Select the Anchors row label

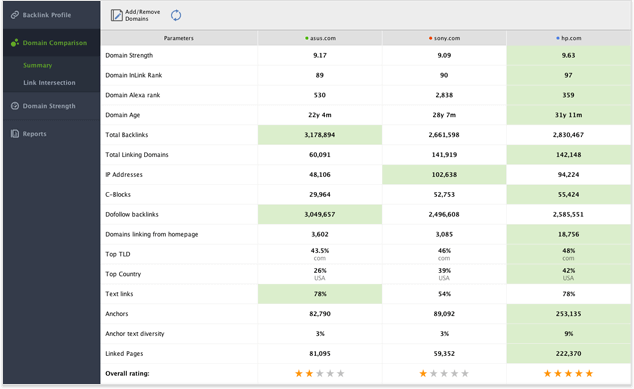pyautogui.click(x=116, y=314)
